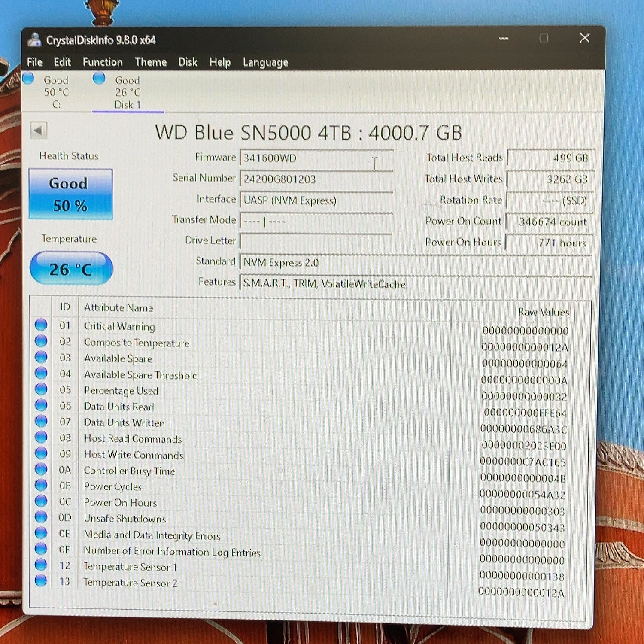Click the status dot for Percentage Used
644x644 pixels.
[x=41, y=389]
